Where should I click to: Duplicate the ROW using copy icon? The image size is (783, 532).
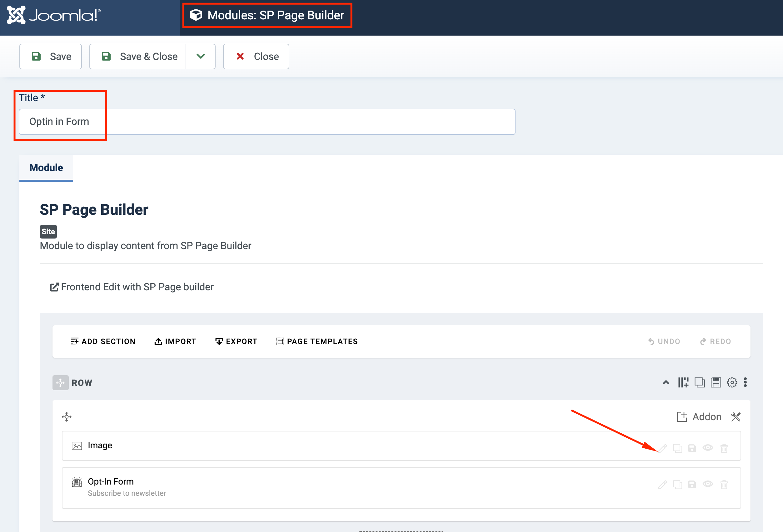[700, 382]
